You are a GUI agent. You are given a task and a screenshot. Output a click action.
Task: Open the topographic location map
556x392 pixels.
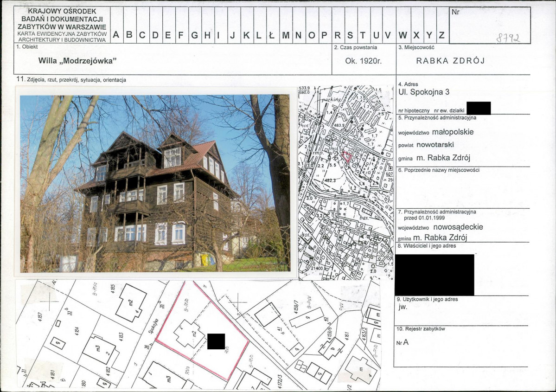point(345,182)
